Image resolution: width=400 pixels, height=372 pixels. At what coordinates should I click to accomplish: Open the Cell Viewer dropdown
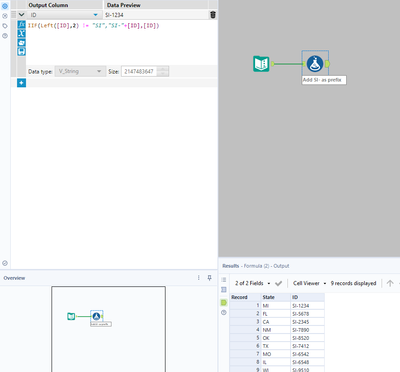309,283
